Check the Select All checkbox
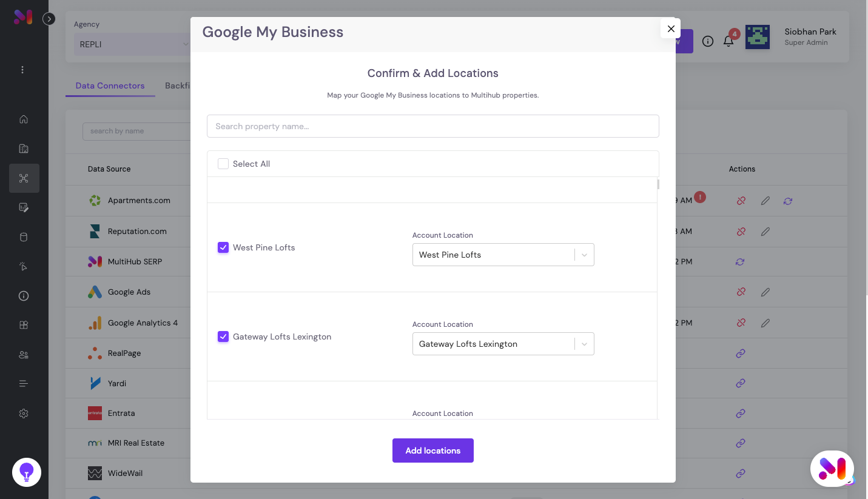Image resolution: width=868 pixels, height=499 pixels. (223, 164)
